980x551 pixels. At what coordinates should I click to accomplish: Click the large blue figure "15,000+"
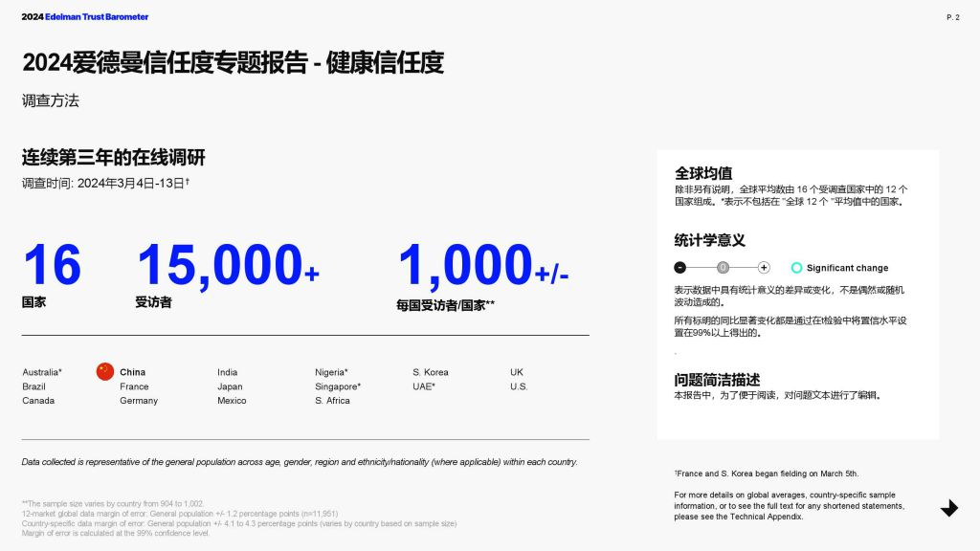click(228, 266)
